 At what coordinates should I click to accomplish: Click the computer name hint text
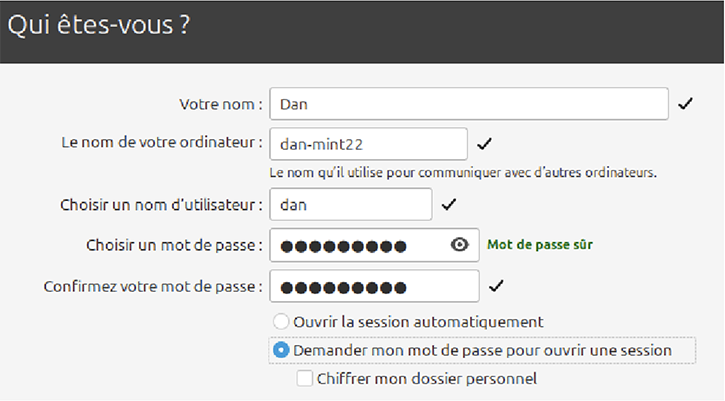[464, 172]
